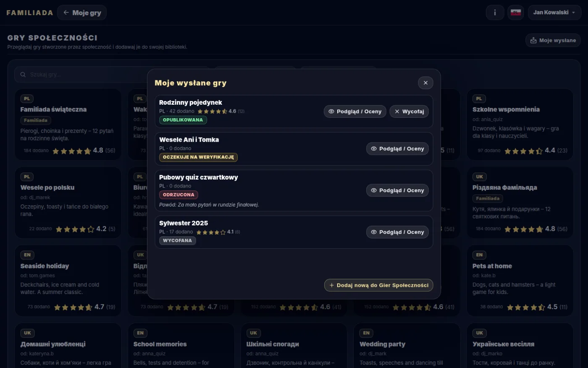Select the "Pubowy quiz czwartkowy" title
Screen dimensions: 588x368
pos(199,177)
